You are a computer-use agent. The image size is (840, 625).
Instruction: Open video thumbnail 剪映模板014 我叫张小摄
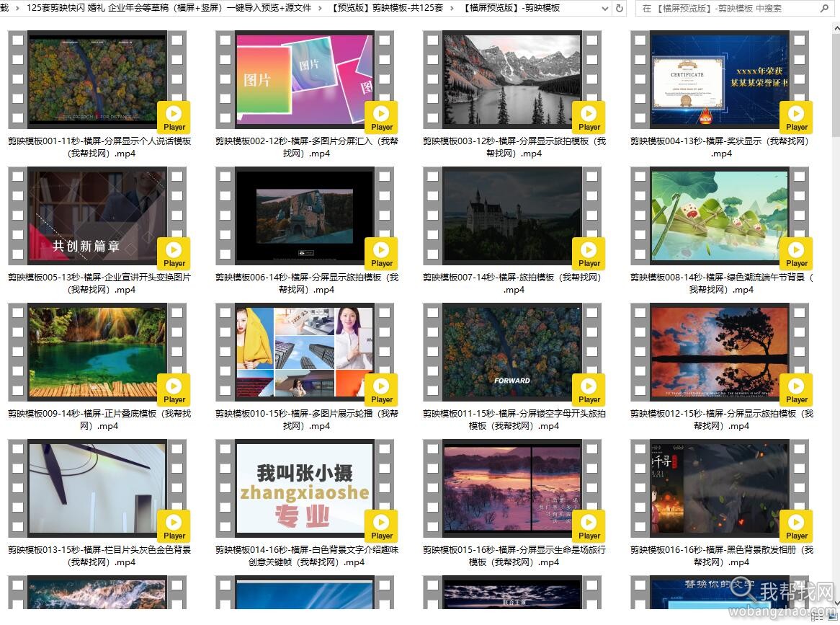coord(304,488)
